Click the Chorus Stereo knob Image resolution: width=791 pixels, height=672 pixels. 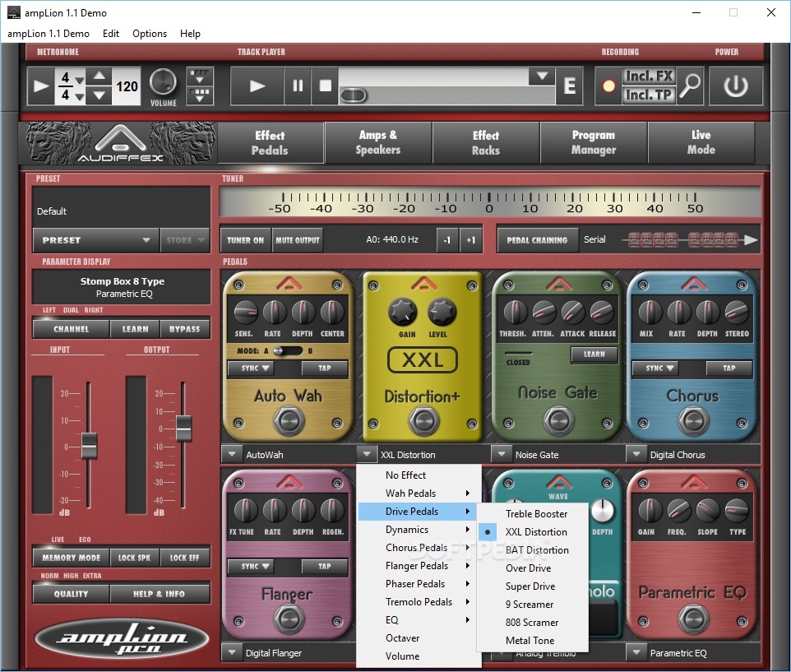point(737,313)
